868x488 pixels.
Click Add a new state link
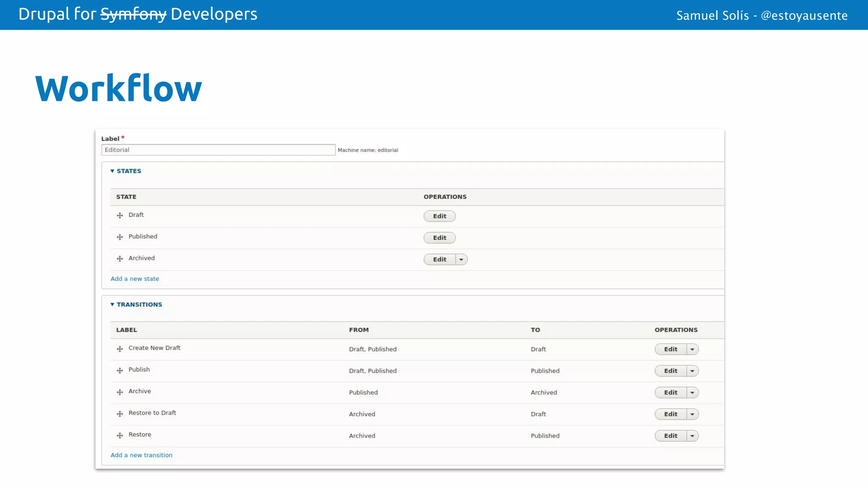coord(135,279)
